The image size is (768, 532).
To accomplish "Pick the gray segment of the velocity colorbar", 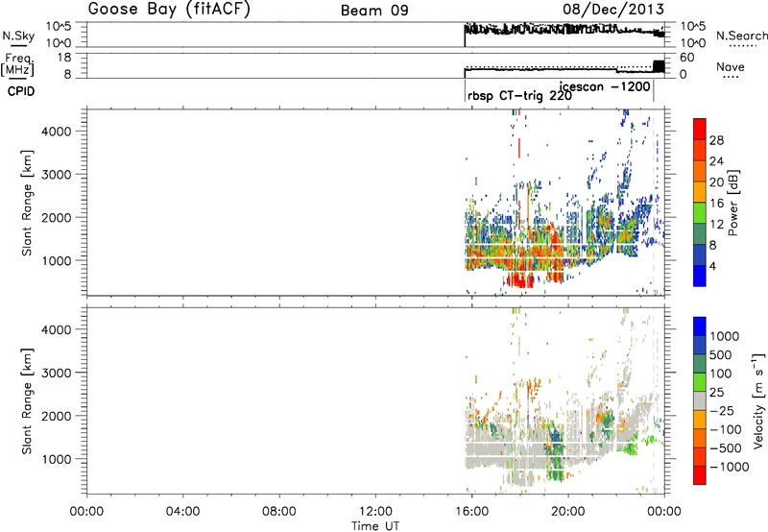I will click(700, 400).
